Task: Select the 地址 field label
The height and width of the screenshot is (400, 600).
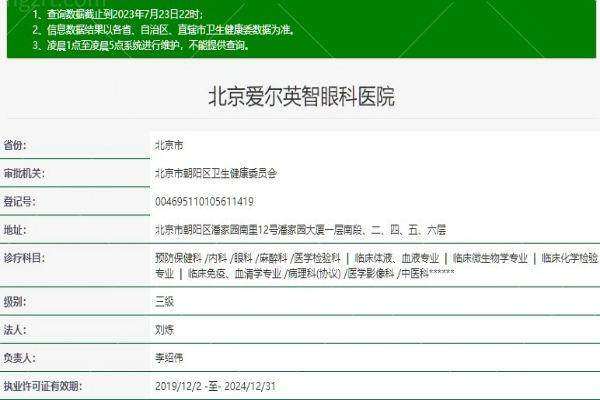Action: [15, 230]
